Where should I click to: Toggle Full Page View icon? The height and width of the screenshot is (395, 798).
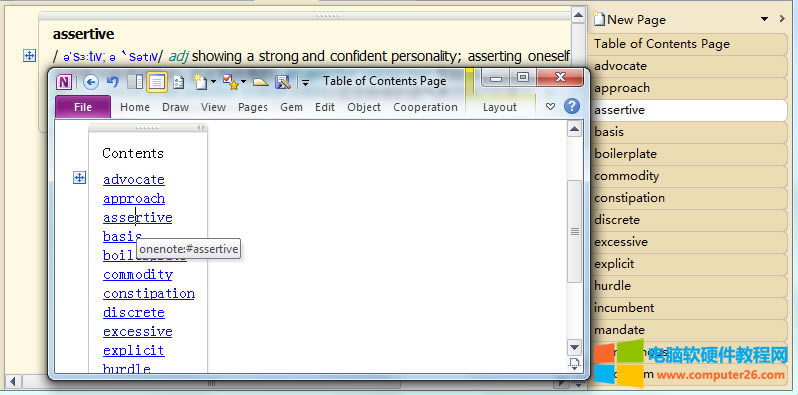(x=156, y=82)
